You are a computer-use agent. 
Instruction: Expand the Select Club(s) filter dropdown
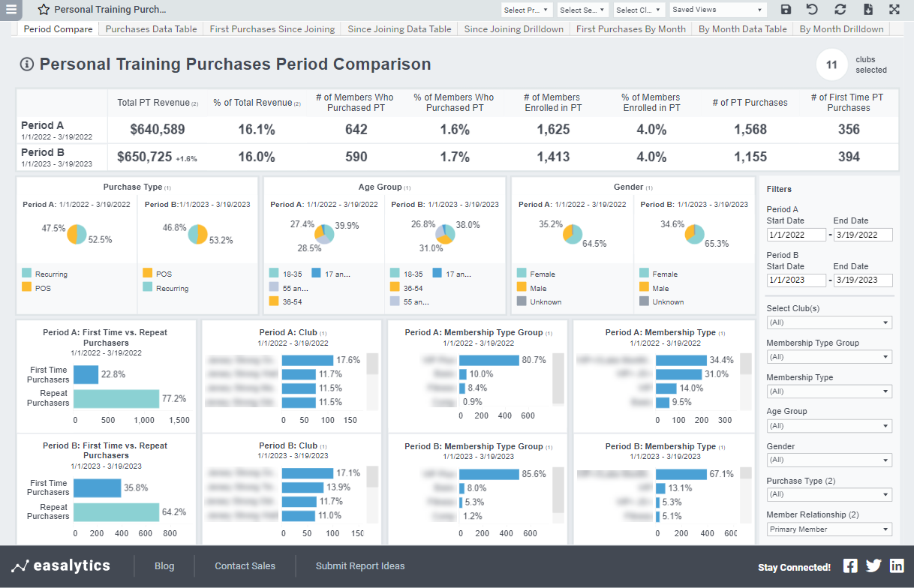(829, 322)
